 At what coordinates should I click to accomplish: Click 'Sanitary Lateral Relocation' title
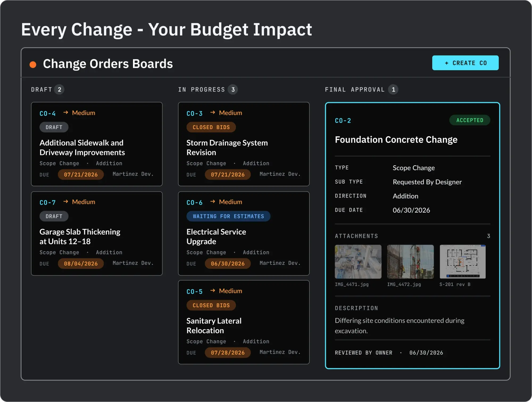point(214,325)
